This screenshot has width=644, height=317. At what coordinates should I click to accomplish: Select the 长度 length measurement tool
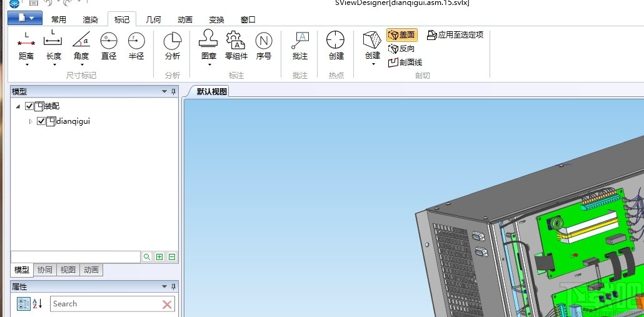click(x=53, y=46)
